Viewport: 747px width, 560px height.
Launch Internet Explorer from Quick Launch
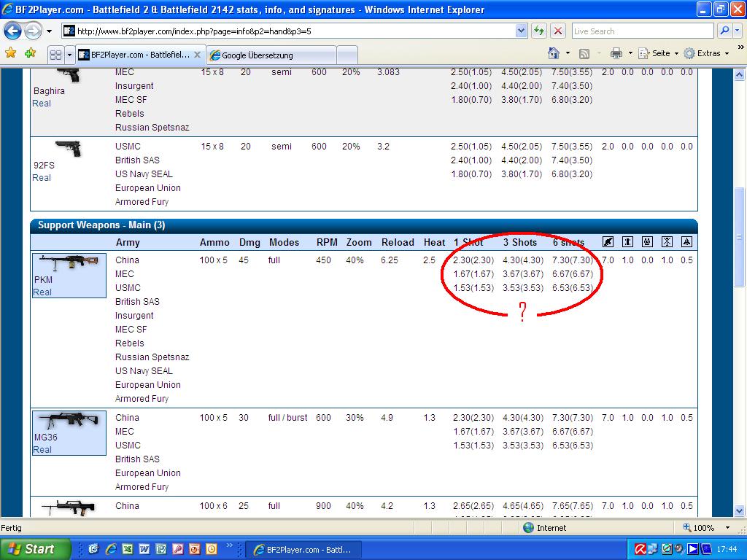(111, 549)
